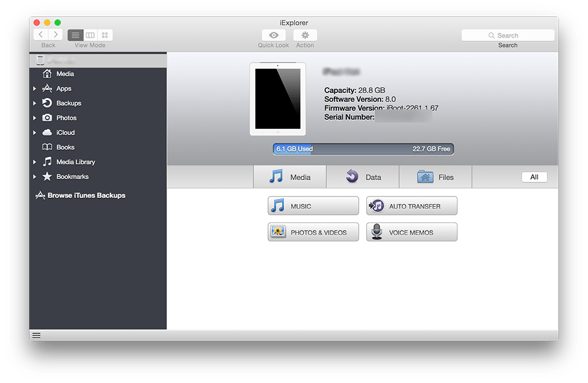588x383 pixels.
Task: Expand the iCloud tree item
Action: (35, 132)
